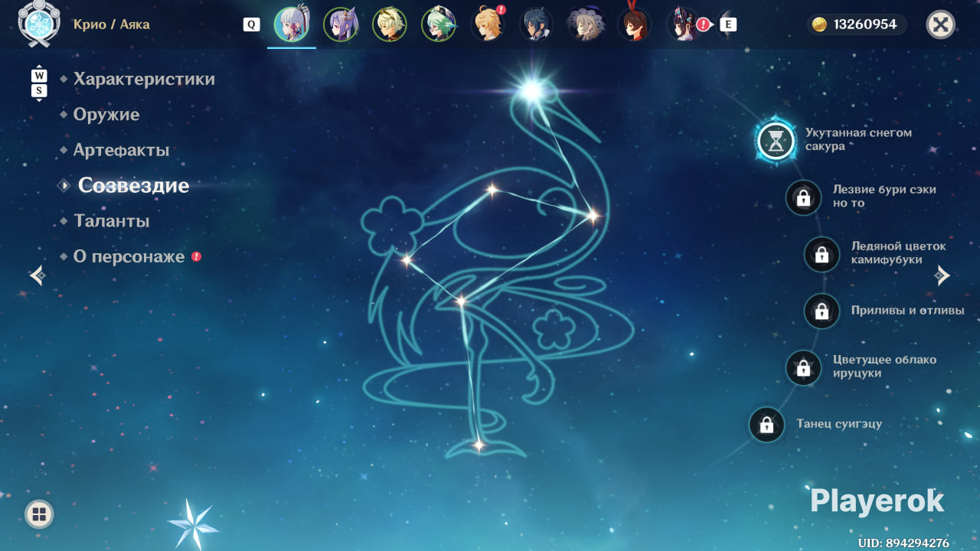Viewport: 980px width, 551px height.
Task: Click the Q previous-character key
Action: tap(251, 24)
